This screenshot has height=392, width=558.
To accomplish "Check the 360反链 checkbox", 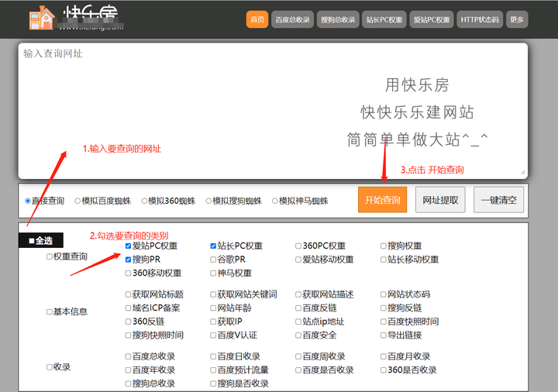I will (128, 322).
